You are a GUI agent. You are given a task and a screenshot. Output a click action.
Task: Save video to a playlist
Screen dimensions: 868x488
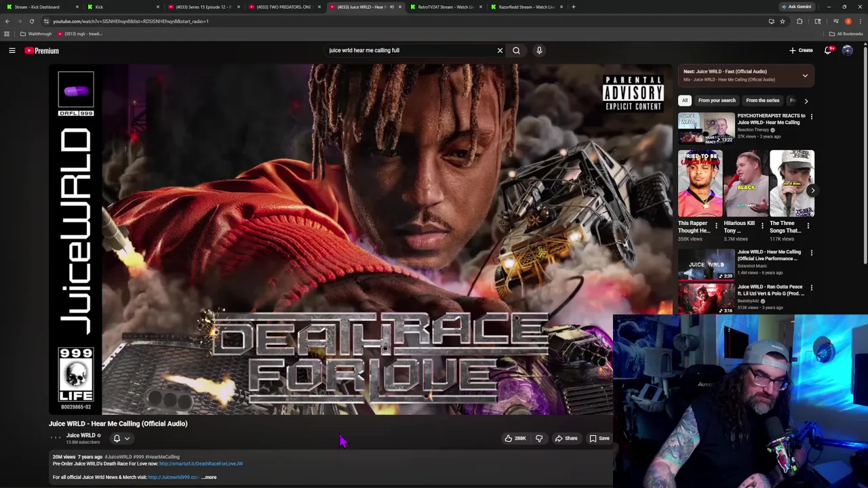pyautogui.click(x=599, y=439)
